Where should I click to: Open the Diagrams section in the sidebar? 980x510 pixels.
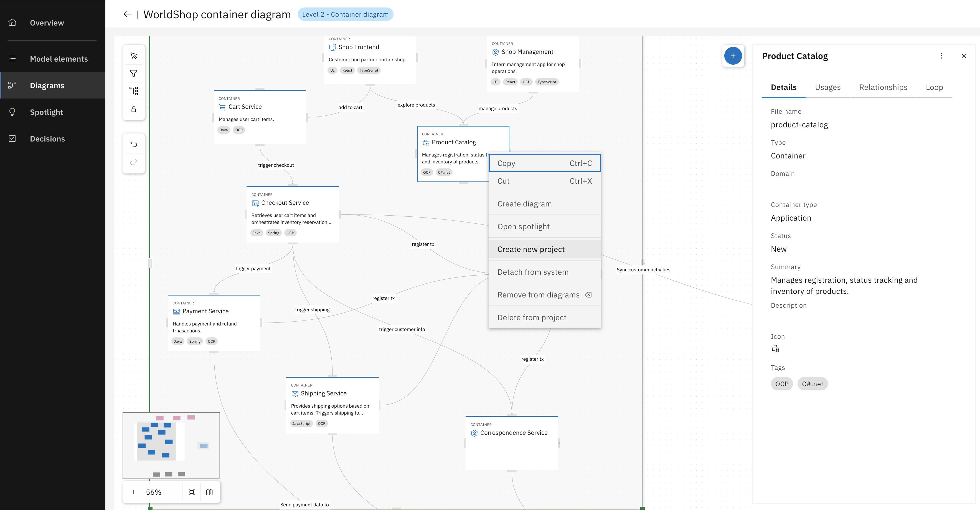point(47,85)
